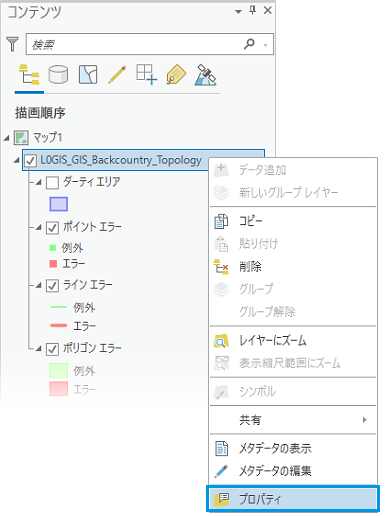Select the ダーティ エリア layer label
The height and width of the screenshot is (516, 386).
point(92,182)
